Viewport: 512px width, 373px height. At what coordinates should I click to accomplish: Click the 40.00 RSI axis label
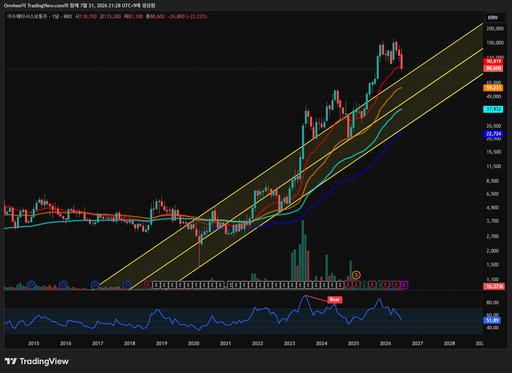(492, 328)
